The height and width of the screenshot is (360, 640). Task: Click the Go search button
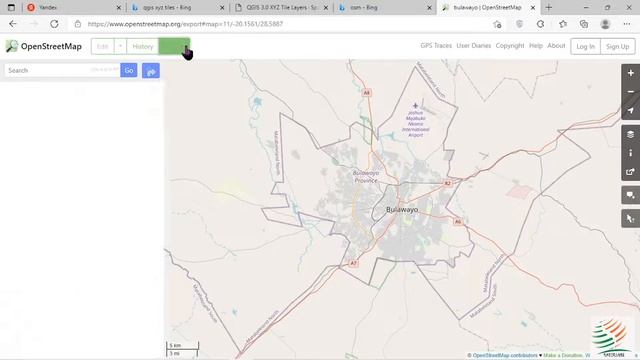pyautogui.click(x=129, y=70)
